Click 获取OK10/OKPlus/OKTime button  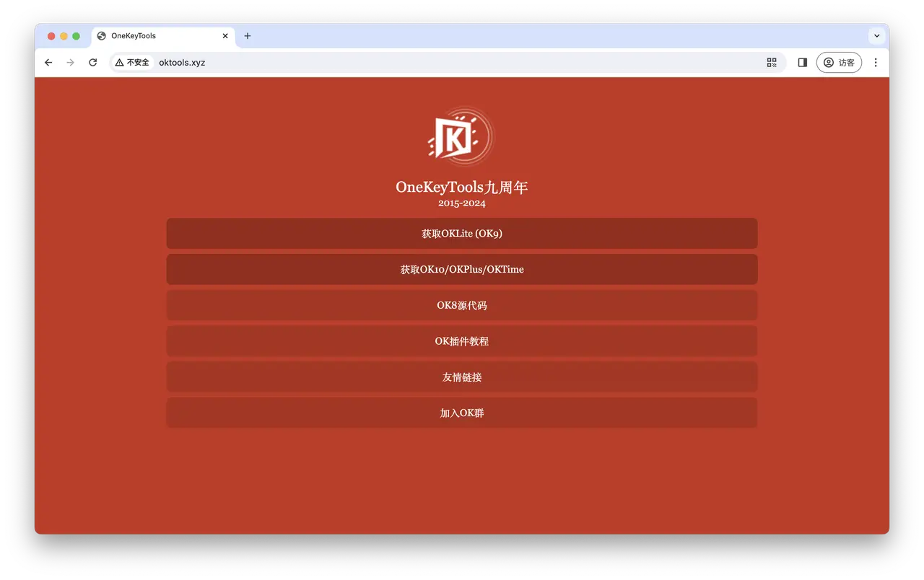click(x=462, y=269)
